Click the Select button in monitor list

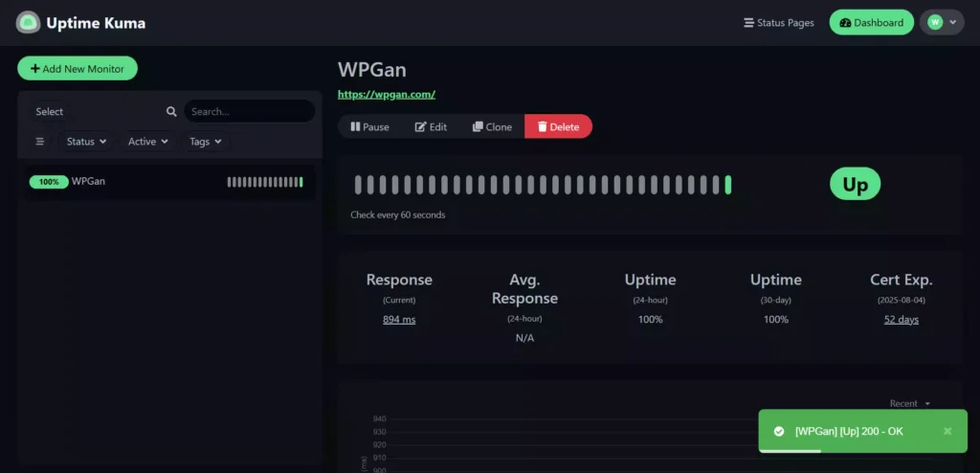(x=50, y=111)
